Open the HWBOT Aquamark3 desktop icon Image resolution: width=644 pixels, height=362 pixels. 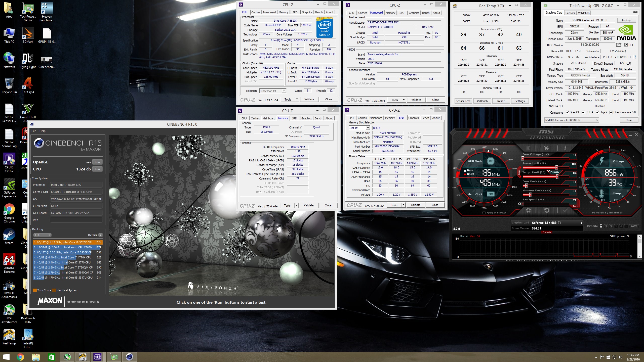9,289
